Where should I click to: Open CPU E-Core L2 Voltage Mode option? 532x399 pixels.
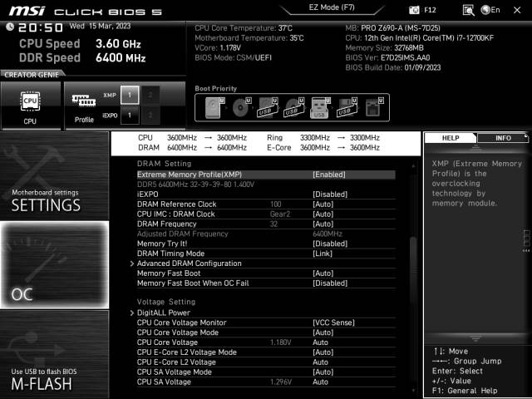click(323, 352)
